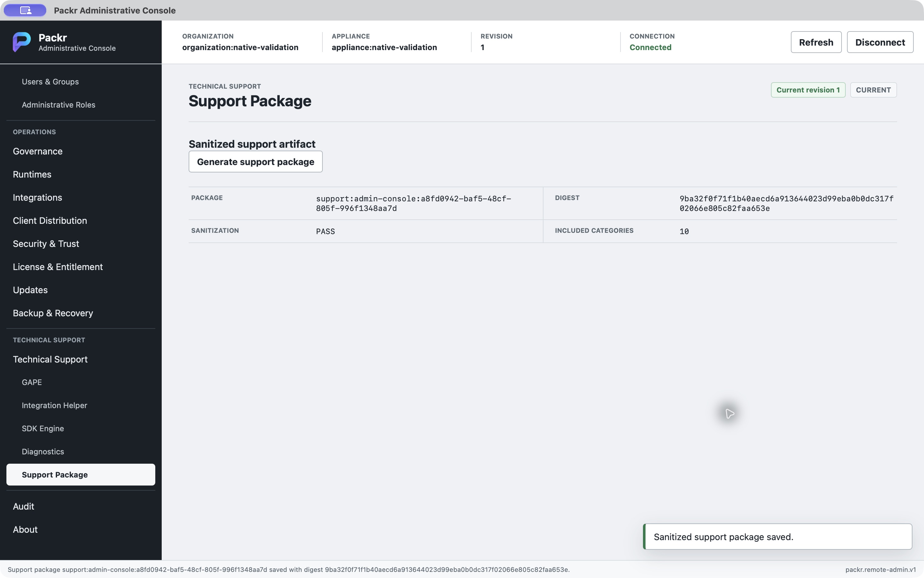The image size is (924, 578).
Task: Click the OPERATIONS section label
Action: click(x=34, y=132)
